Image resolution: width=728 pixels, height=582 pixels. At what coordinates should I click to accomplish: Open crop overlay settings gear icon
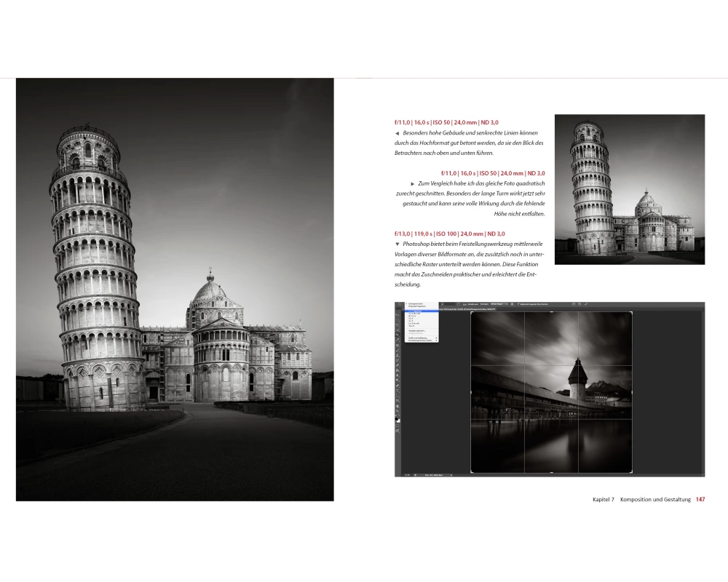click(x=512, y=304)
